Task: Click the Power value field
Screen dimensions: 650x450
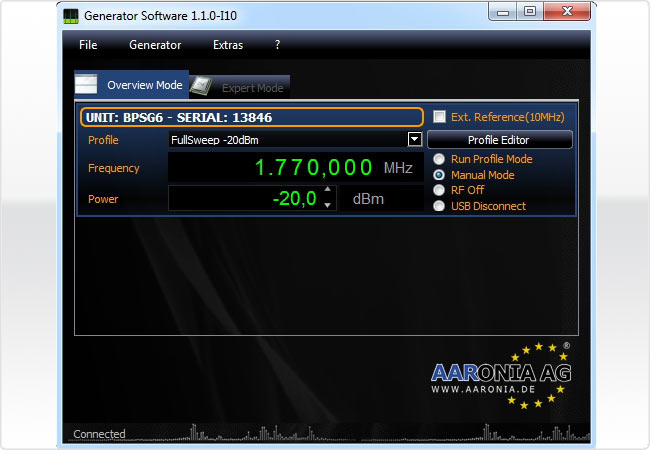Action: tap(245, 199)
